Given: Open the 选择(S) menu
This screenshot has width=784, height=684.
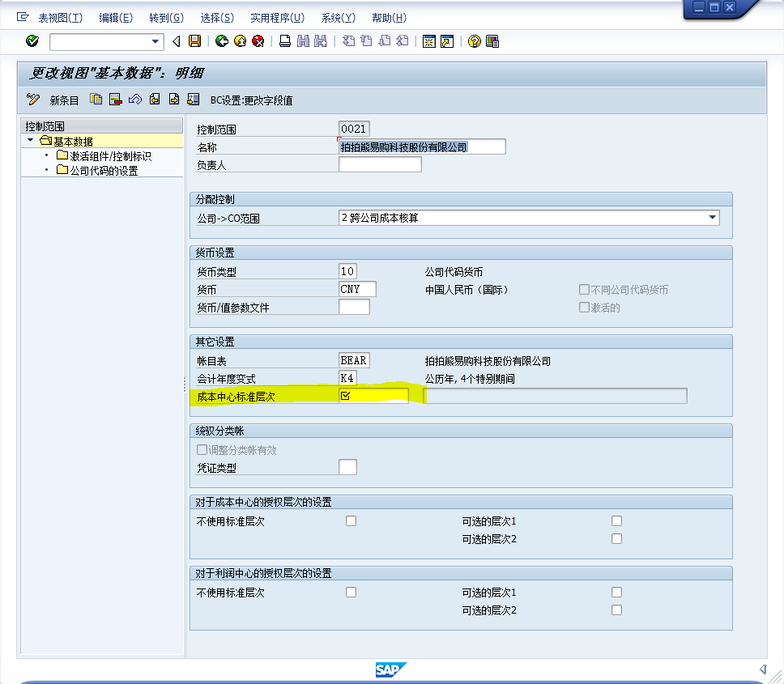Looking at the screenshot, I should pos(217,18).
